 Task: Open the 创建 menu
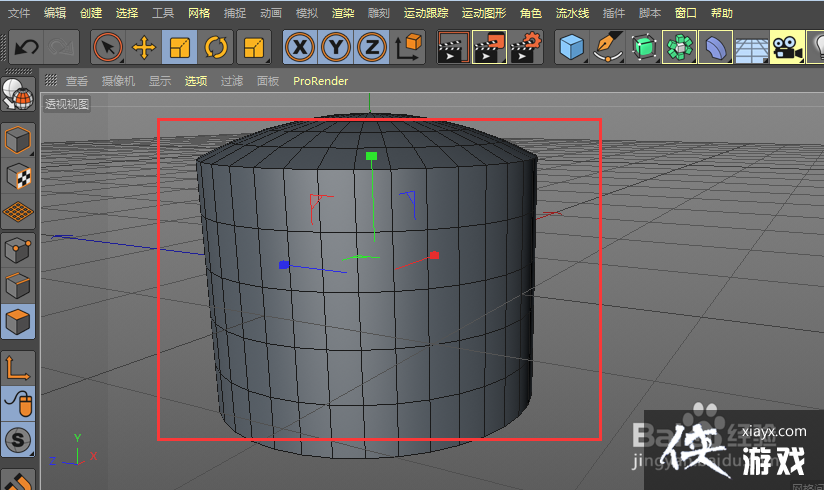(91, 13)
